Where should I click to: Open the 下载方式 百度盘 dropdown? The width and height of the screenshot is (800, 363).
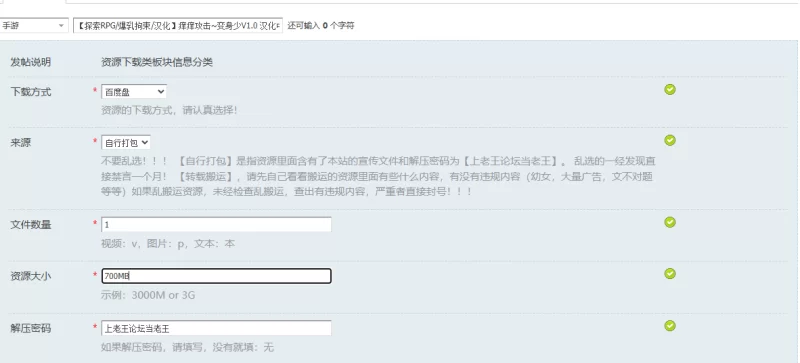pyautogui.click(x=134, y=92)
